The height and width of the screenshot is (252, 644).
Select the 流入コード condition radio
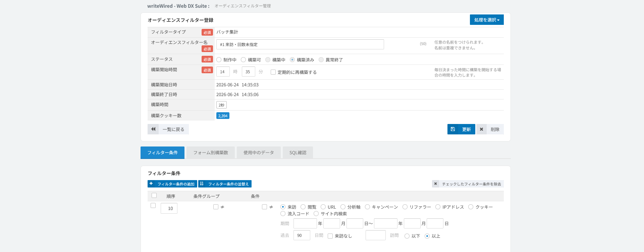click(x=283, y=214)
